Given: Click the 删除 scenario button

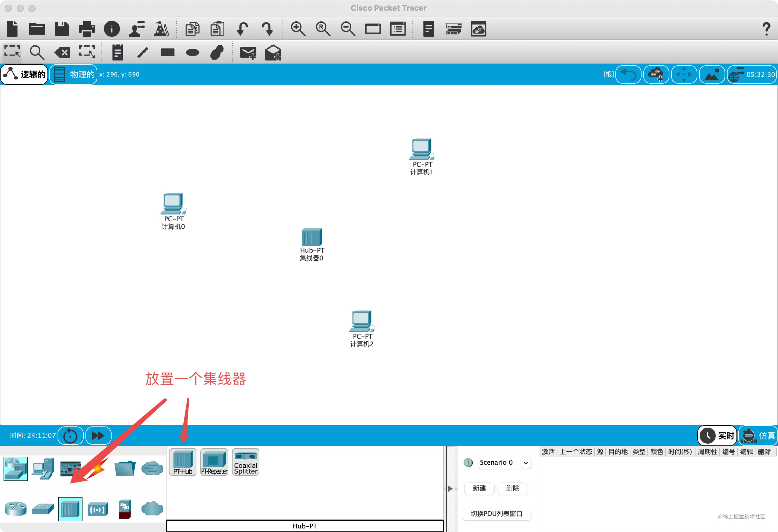Looking at the screenshot, I should click(x=512, y=488).
